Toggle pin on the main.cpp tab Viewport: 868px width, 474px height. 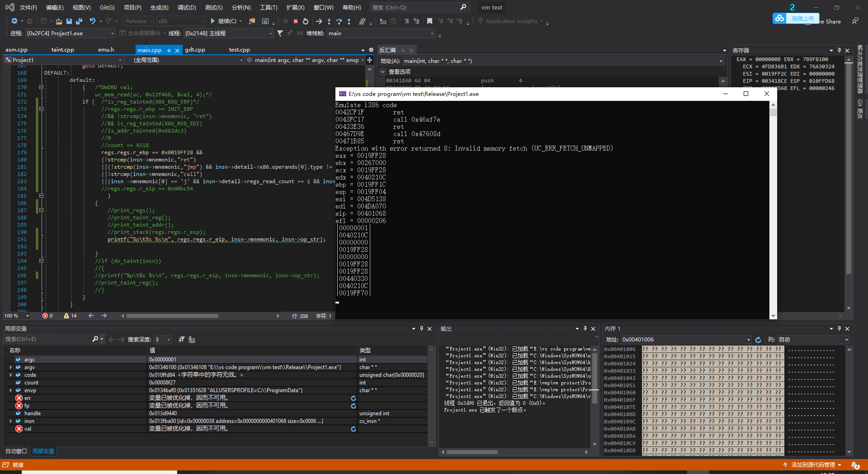(x=169, y=50)
